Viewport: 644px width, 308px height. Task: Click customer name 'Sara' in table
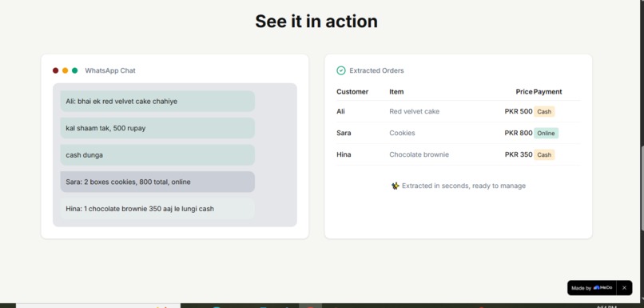click(x=344, y=133)
